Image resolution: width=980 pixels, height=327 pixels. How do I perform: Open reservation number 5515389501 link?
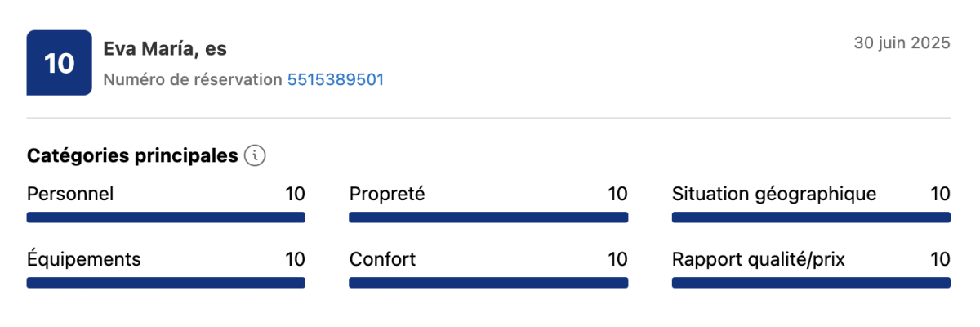point(335,79)
